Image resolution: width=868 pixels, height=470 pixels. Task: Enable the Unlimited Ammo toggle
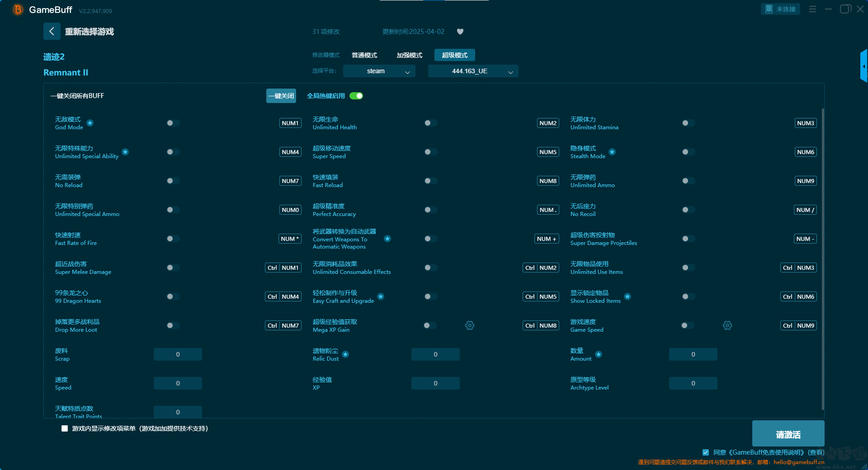688,181
